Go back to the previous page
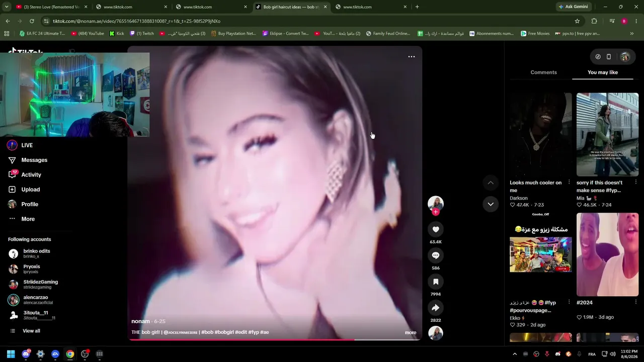Screen dimensions: 644x362 click(x=8, y=21)
